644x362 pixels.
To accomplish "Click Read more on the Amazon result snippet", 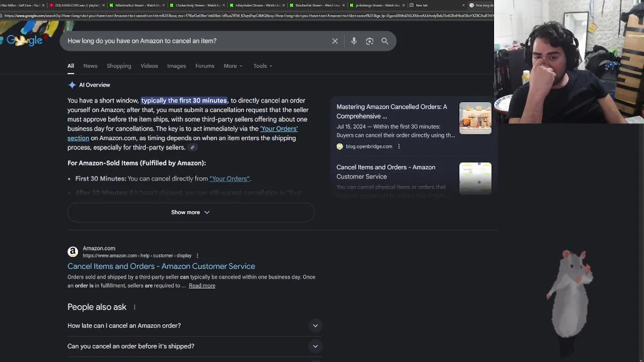I will point(202,286).
